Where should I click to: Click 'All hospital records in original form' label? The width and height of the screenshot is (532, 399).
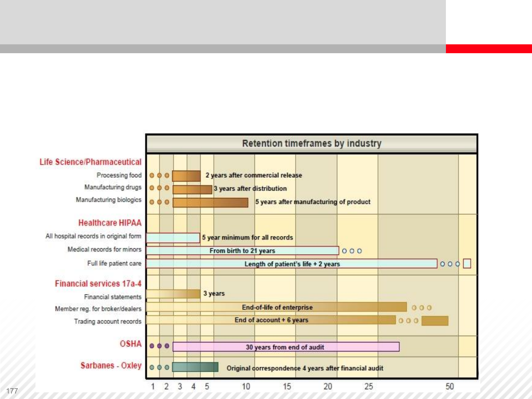[93, 236]
